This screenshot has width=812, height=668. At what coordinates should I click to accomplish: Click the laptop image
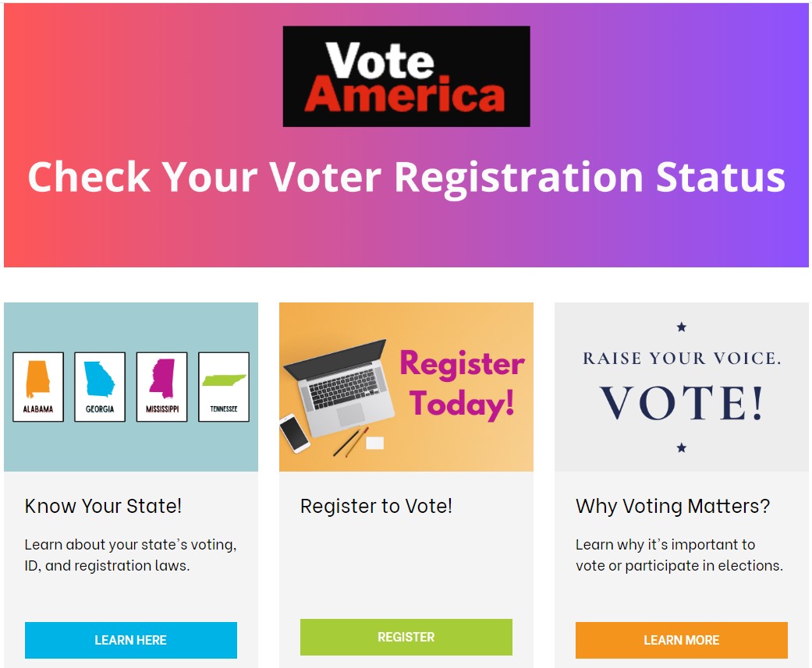click(341, 382)
